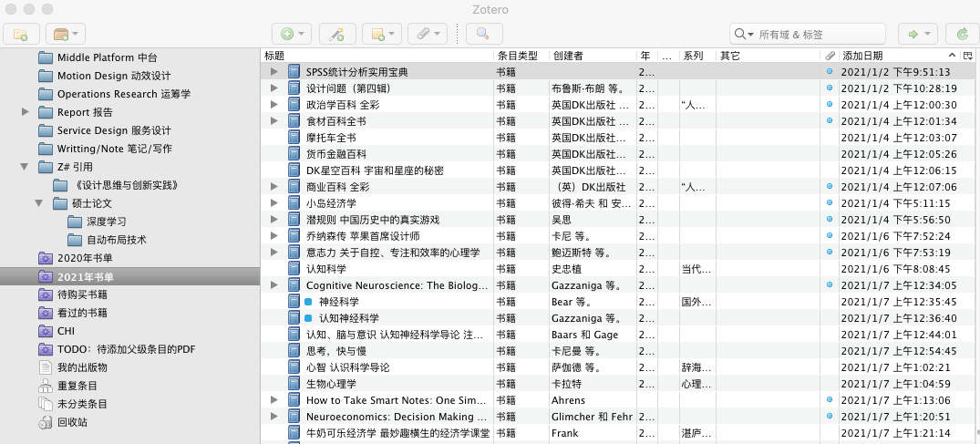Click the book icon of 货币金融百科
Screen dimensions: 980x444
[294, 154]
